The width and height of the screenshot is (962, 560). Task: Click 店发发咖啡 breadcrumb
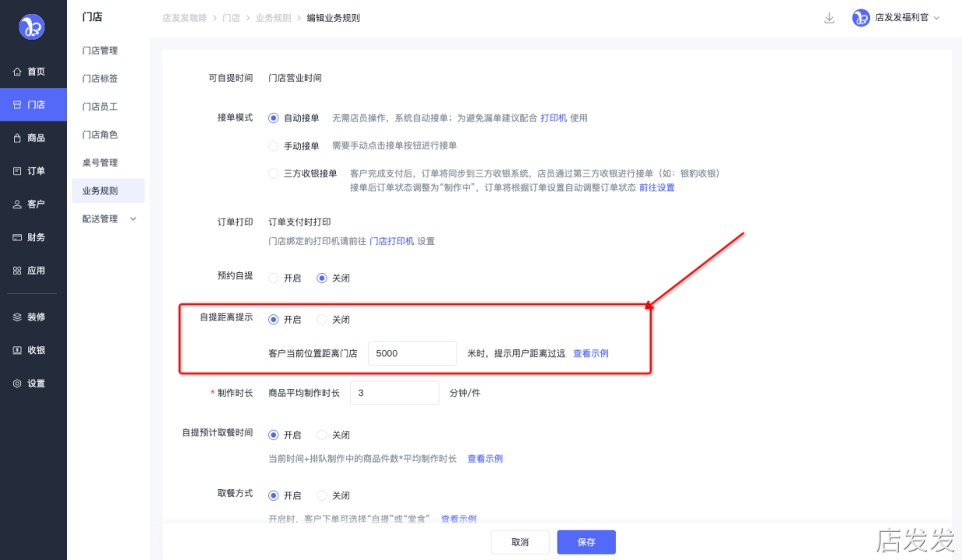(x=184, y=18)
